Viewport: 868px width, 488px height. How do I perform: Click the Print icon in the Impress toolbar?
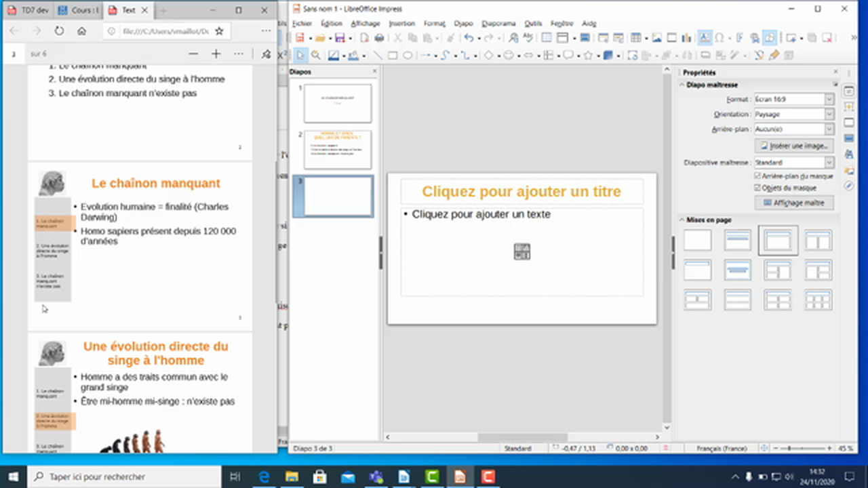pos(379,38)
